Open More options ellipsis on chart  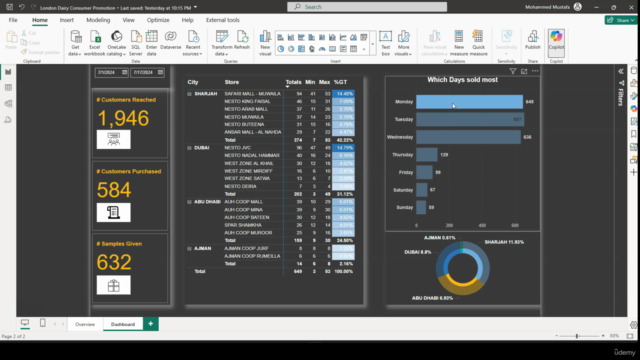tap(535, 71)
